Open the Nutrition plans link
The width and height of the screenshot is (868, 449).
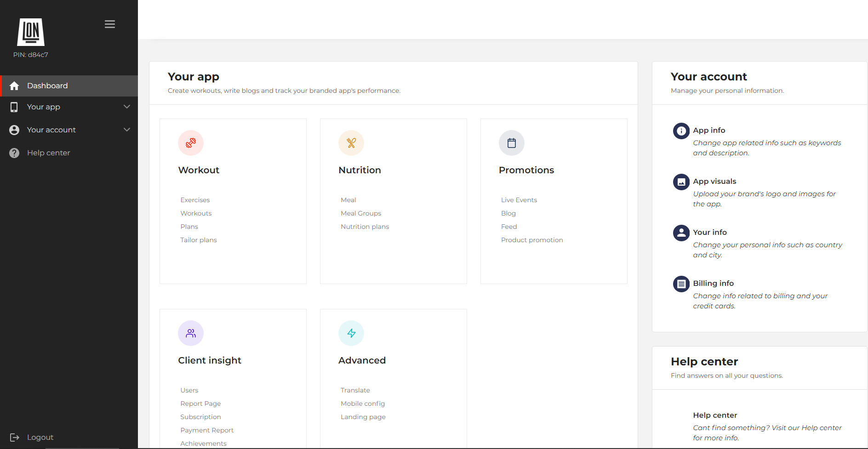pyautogui.click(x=365, y=226)
